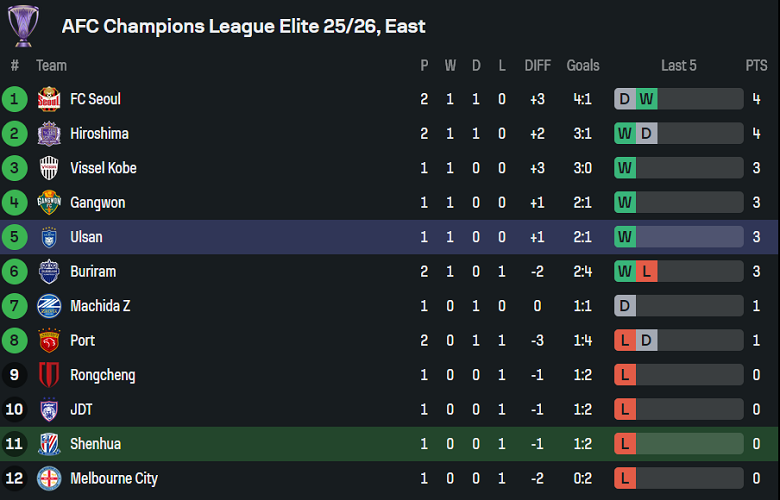Click the Vissel Kobe club crest

point(49,168)
